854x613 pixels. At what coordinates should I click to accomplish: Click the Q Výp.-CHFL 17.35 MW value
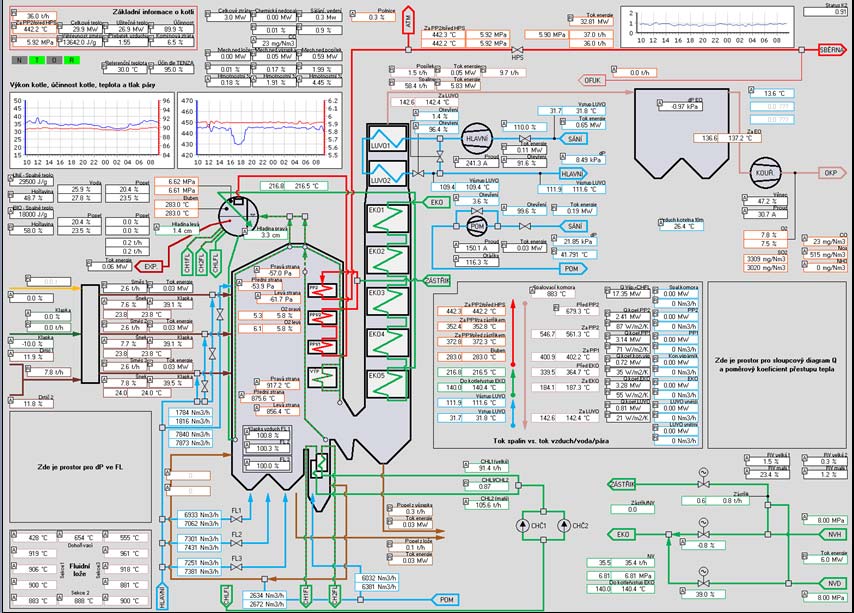pyautogui.click(x=630, y=294)
